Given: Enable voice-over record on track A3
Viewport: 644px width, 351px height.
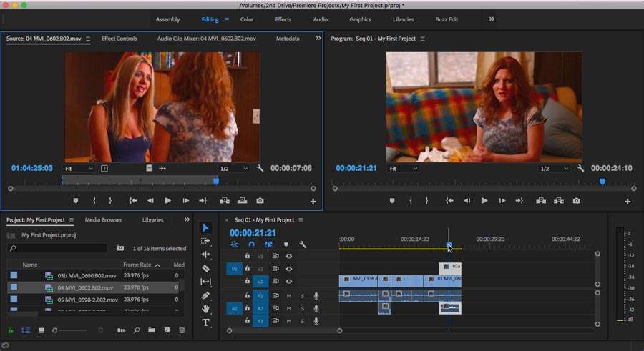Looking at the screenshot, I should pyautogui.click(x=316, y=321).
